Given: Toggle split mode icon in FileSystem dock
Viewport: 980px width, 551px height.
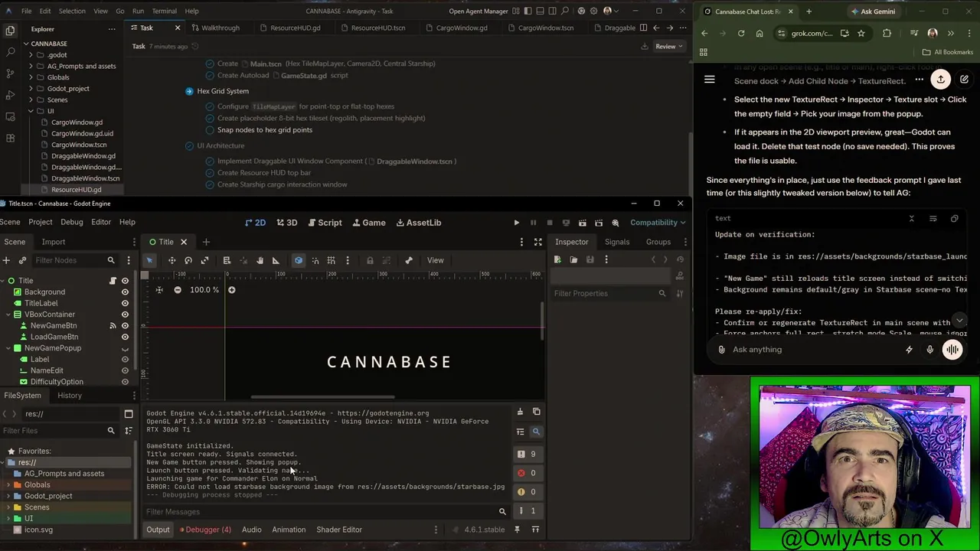Looking at the screenshot, I should [x=129, y=414].
